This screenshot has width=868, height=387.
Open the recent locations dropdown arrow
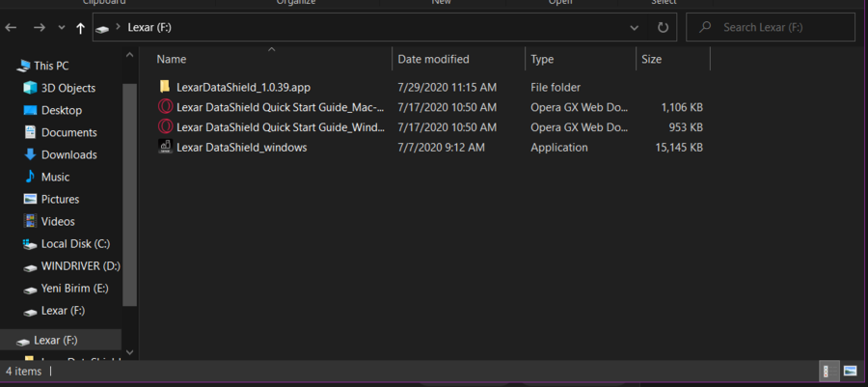tap(61, 29)
